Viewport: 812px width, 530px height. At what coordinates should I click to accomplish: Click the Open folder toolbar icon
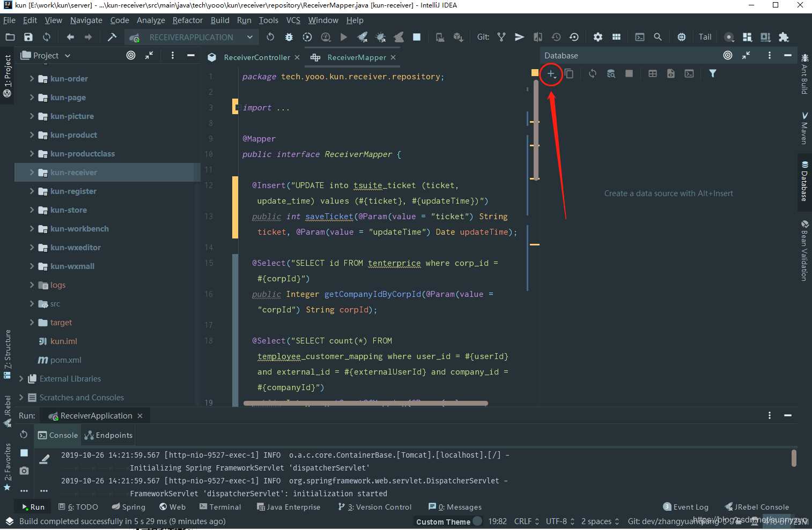10,37
